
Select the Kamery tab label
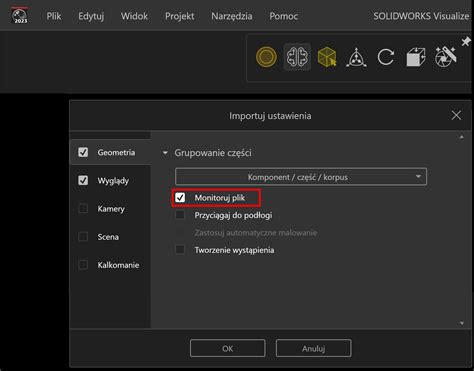[x=111, y=209]
